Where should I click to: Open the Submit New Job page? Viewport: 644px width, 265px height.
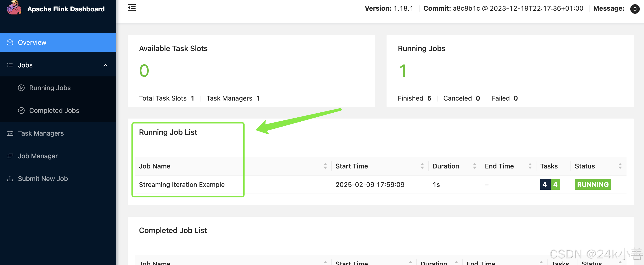(x=43, y=179)
